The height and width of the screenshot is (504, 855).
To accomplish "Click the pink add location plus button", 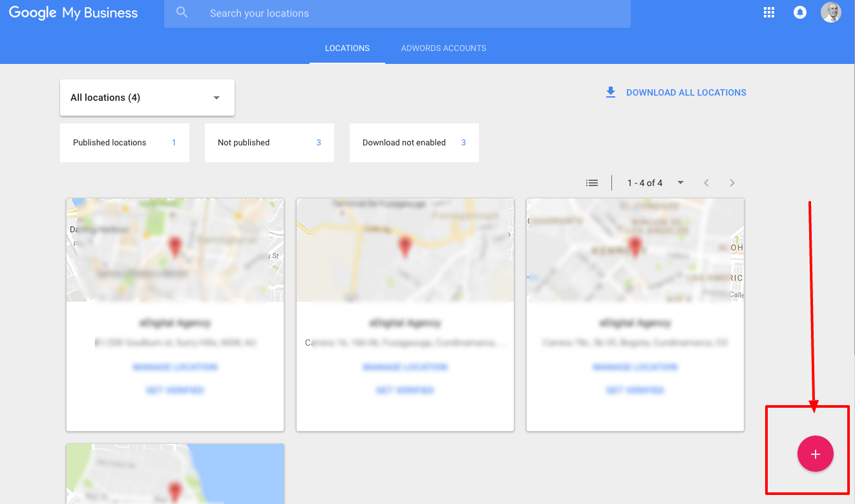I will 816,454.
